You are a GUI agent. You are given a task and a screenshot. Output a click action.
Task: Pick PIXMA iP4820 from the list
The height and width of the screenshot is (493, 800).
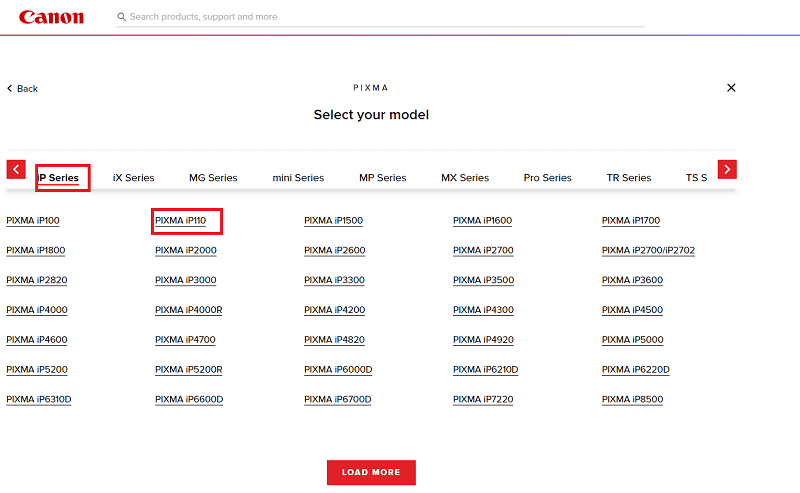pyautogui.click(x=335, y=339)
